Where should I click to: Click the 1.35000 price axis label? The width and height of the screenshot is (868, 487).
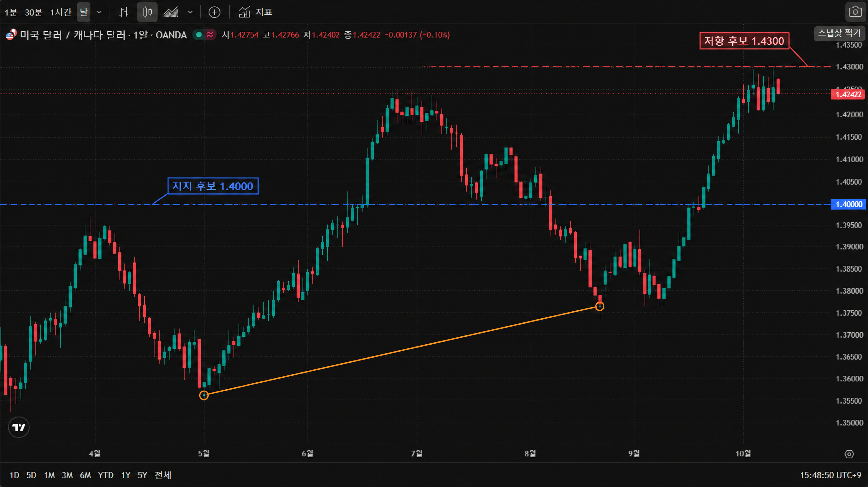coord(849,423)
